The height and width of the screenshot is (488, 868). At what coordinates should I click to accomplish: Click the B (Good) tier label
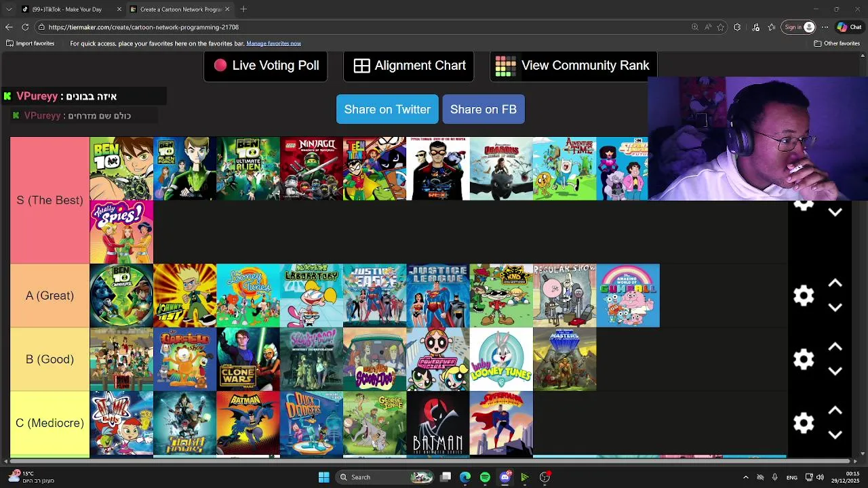(x=50, y=359)
